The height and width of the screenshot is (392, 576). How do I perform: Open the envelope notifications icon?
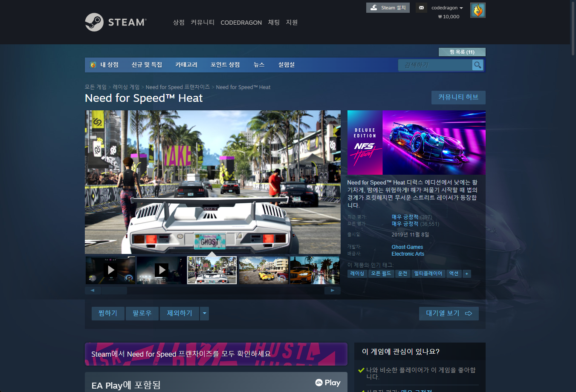pos(421,8)
